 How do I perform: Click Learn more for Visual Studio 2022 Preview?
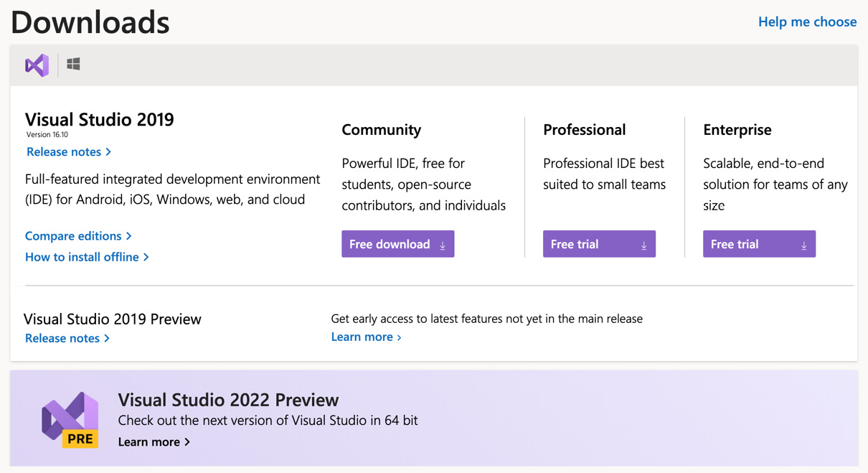(x=154, y=441)
